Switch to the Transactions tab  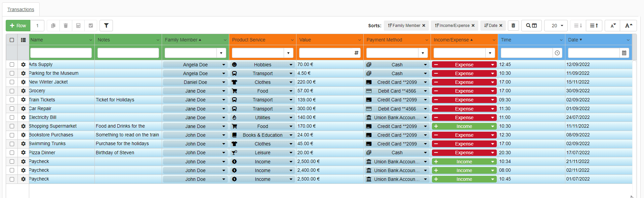pyautogui.click(x=21, y=9)
